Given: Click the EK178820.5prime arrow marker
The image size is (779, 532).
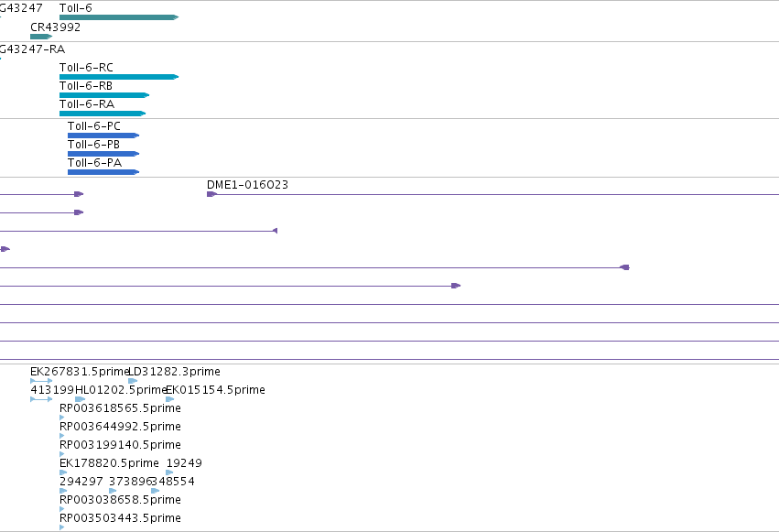Looking at the screenshot, I should click(x=63, y=472).
